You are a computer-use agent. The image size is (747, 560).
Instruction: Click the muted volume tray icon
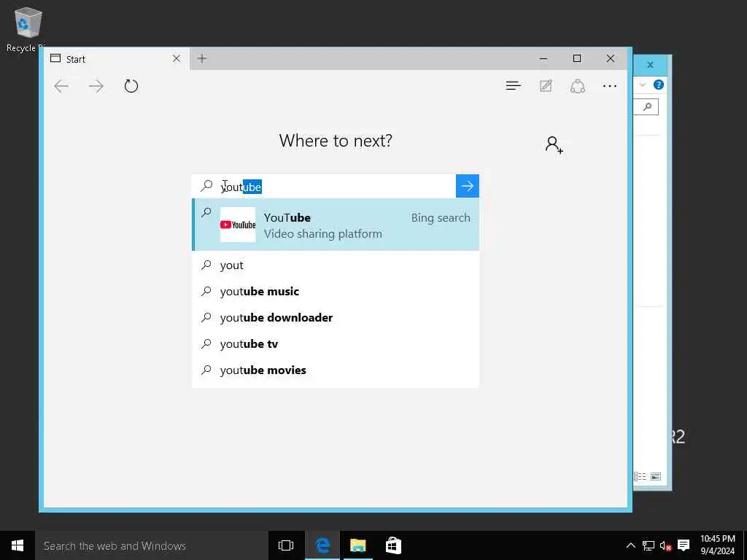(x=665, y=546)
